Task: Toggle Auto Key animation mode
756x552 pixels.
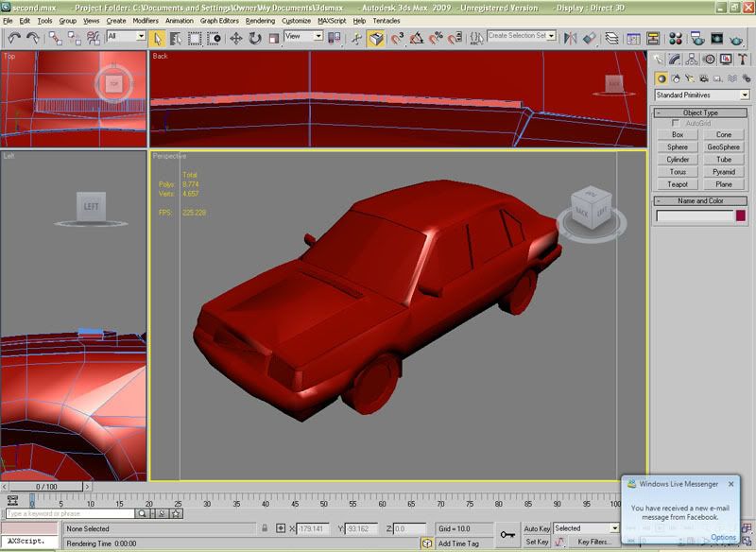Action: tap(537, 528)
